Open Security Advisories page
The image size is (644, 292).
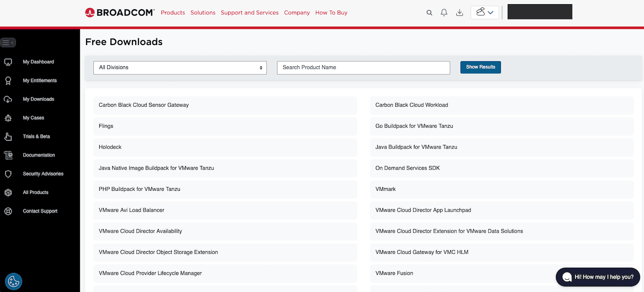click(x=43, y=174)
